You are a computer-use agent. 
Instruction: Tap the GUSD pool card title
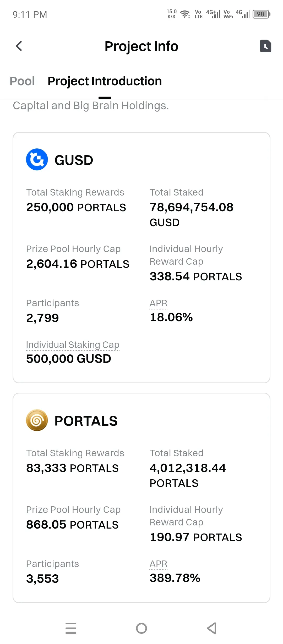(74, 160)
